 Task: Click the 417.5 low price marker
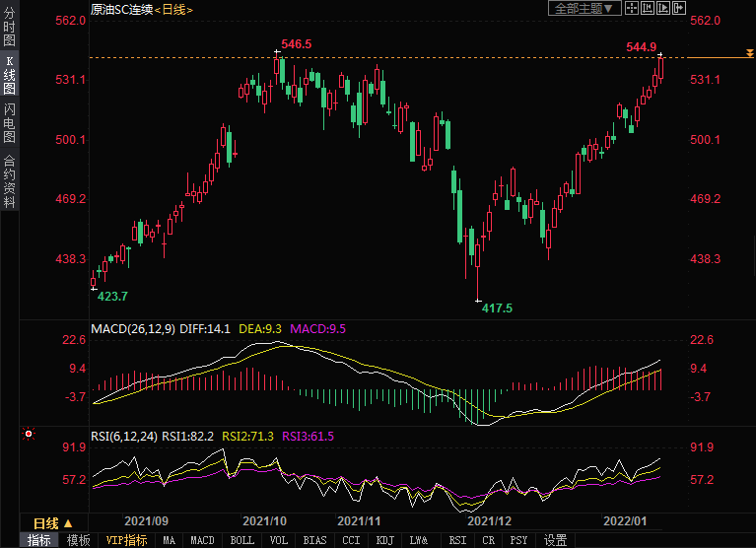[496, 308]
